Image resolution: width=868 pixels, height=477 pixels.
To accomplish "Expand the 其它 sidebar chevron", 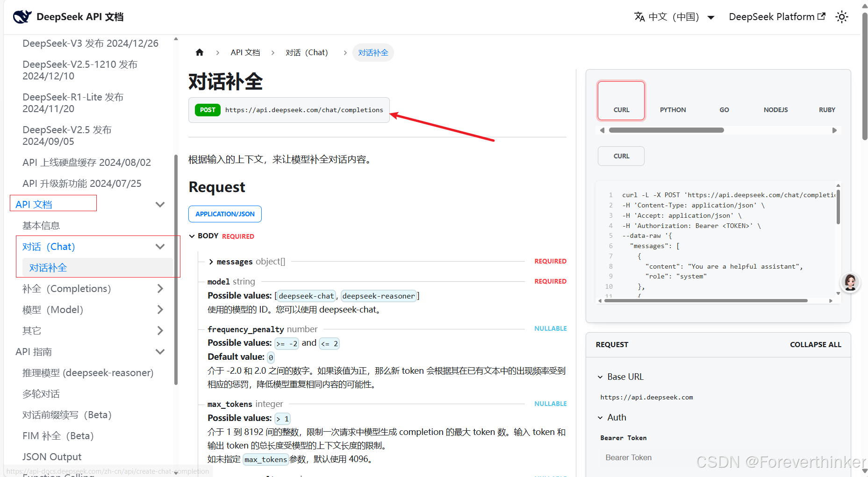I will tap(160, 330).
